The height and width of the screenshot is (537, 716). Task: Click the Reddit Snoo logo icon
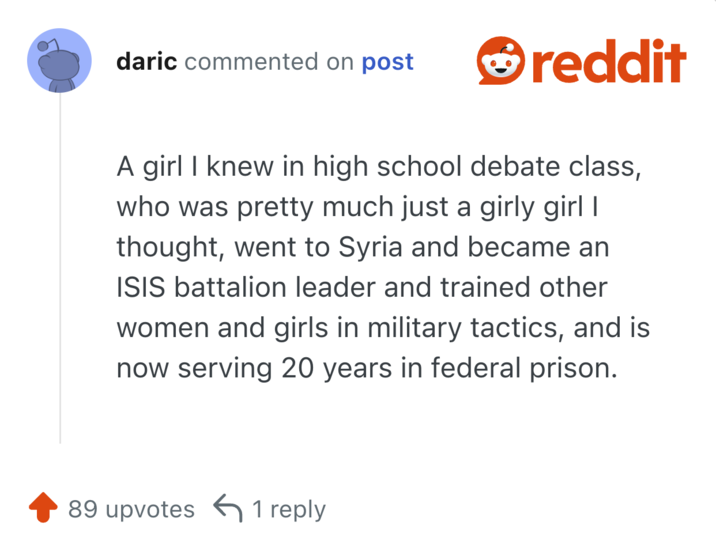[499, 62]
